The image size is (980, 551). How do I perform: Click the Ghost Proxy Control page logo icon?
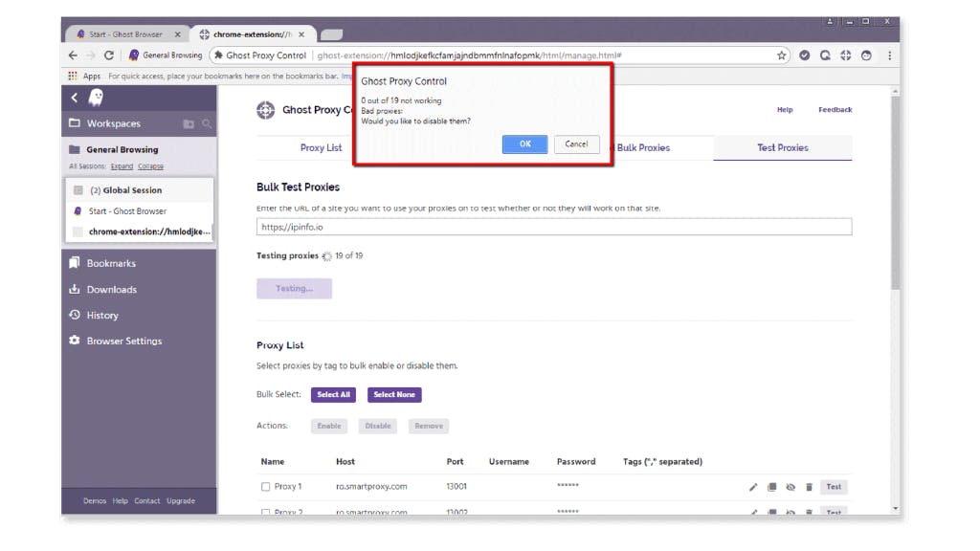[x=266, y=111]
